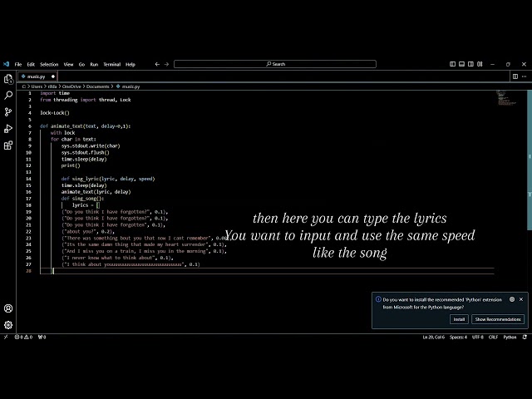
Task: Open the customize layout icon
Action: pyautogui.click(x=480, y=64)
